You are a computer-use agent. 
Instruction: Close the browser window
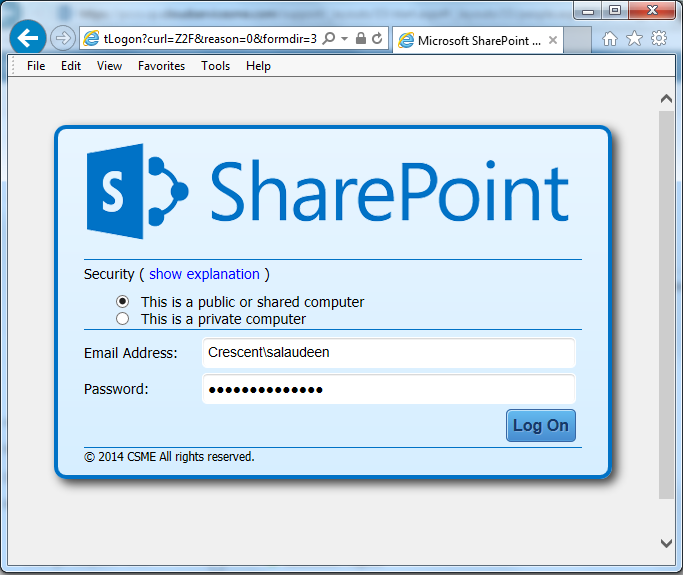pos(652,10)
